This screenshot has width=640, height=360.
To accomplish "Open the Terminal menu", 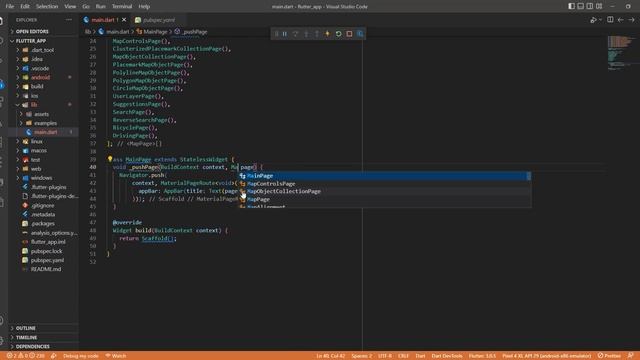I will [x=122, y=6].
